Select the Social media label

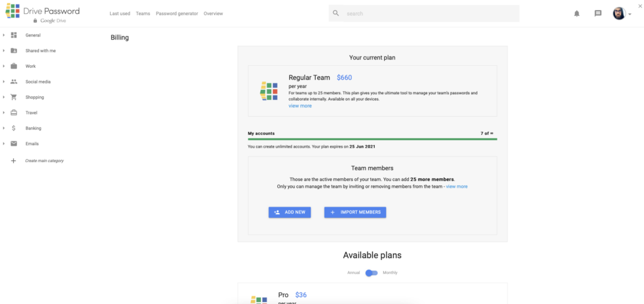click(38, 82)
